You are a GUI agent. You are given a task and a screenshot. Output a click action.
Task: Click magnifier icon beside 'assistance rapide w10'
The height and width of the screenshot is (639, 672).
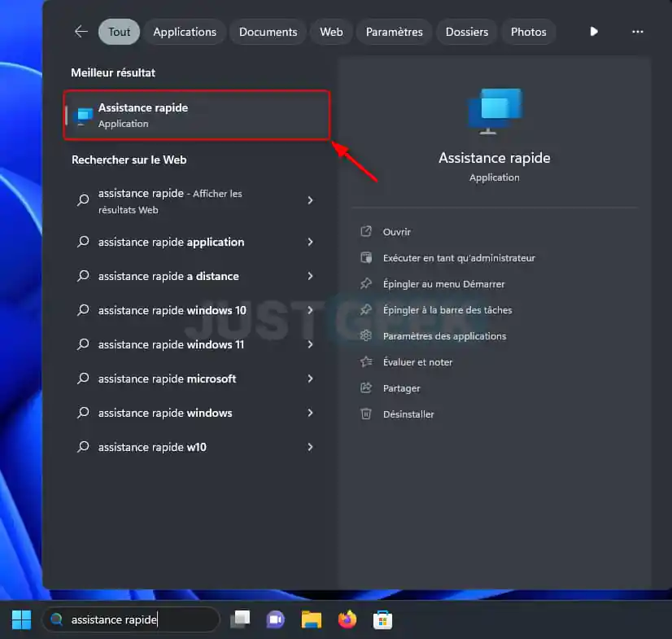click(83, 447)
